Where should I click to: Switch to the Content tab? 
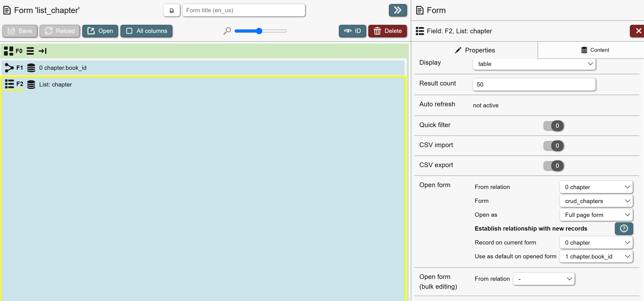(595, 50)
